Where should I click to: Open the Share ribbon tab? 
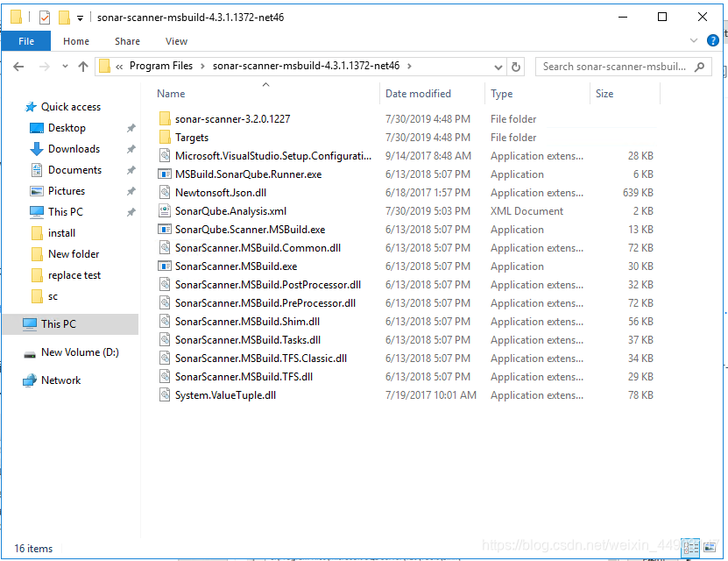tap(127, 41)
